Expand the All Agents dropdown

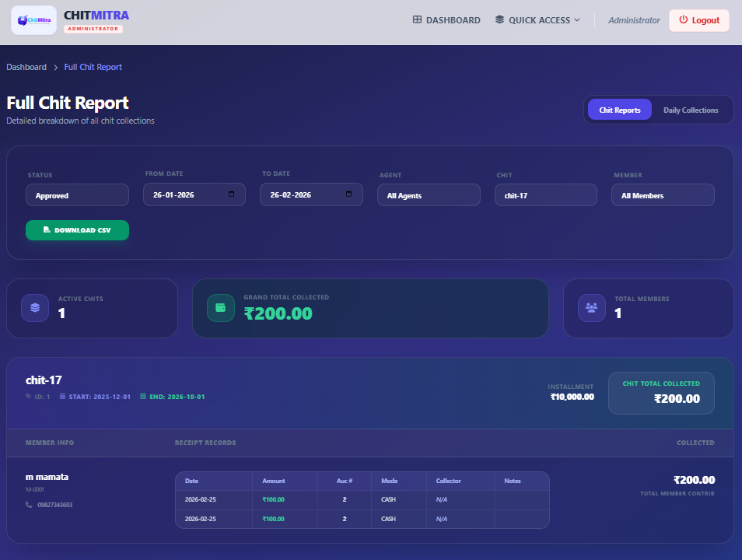tap(429, 195)
